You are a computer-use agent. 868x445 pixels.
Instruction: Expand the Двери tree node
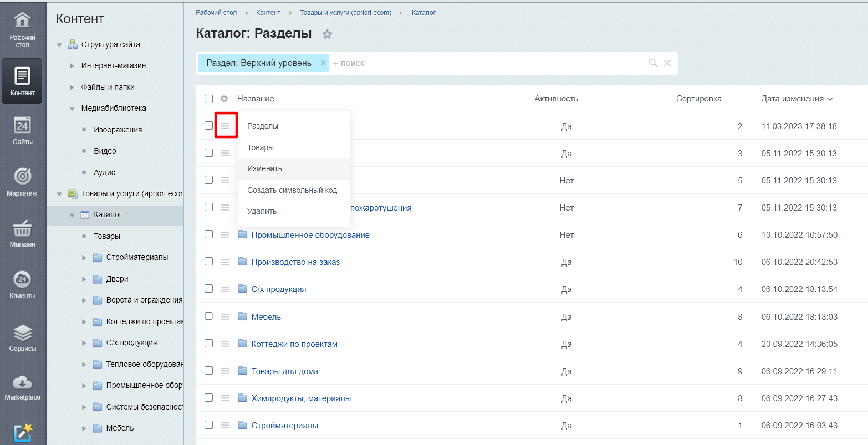[x=84, y=279]
